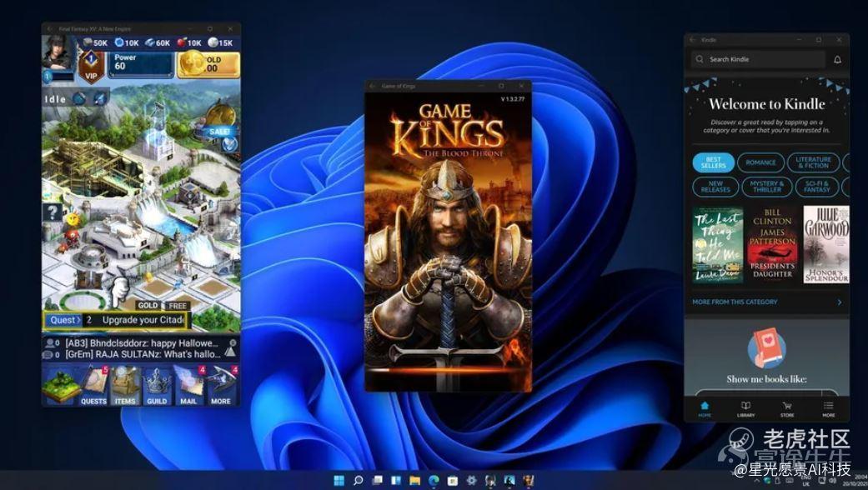The width and height of the screenshot is (868, 490).
Task: Switch to Kindle Store tab
Action: (x=786, y=409)
